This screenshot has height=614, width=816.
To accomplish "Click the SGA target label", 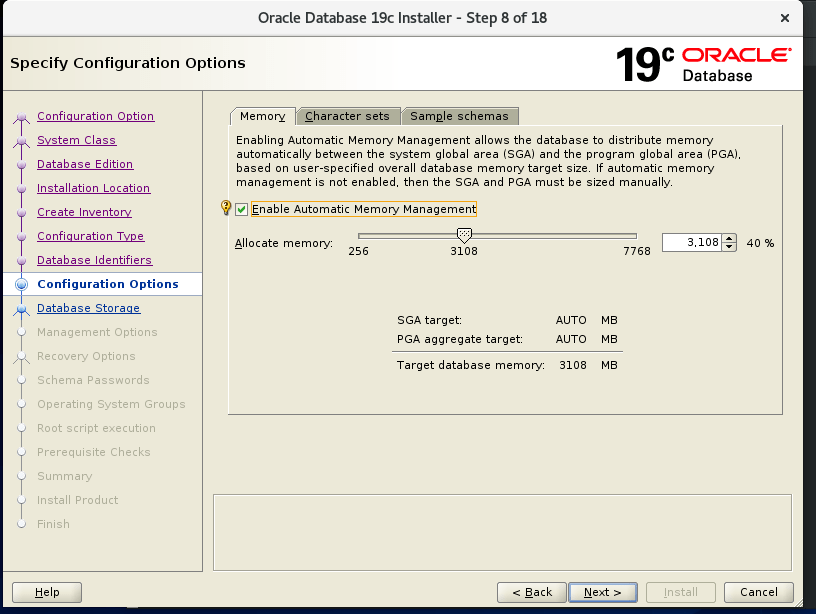I will pos(429,320).
